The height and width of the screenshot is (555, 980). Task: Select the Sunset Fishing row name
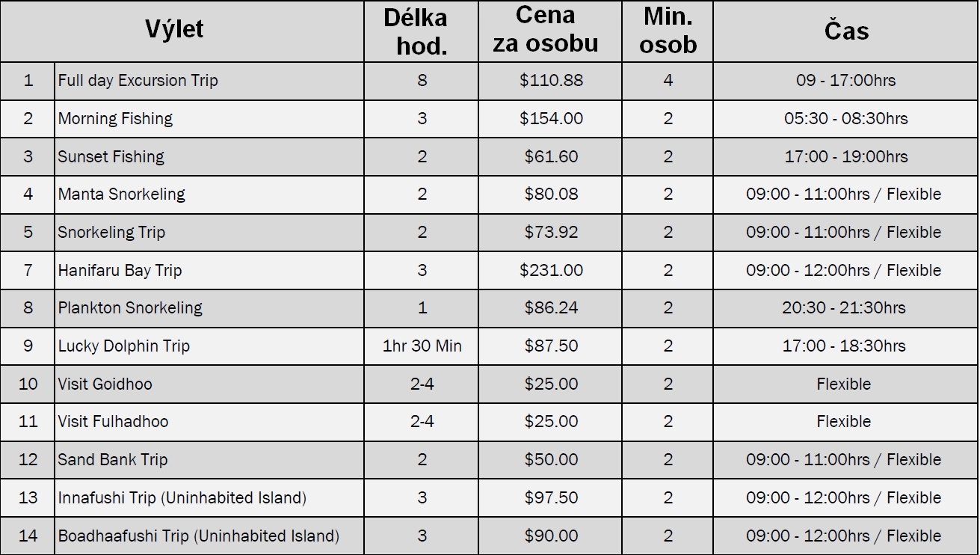(x=111, y=156)
